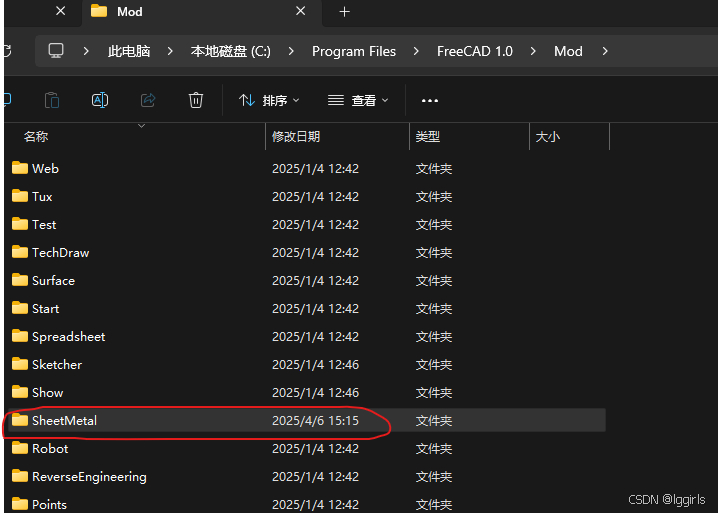The width and height of the screenshot is (718, 513).
Task: Go to 此电脑 in address bar
Action: coord(129,51)
